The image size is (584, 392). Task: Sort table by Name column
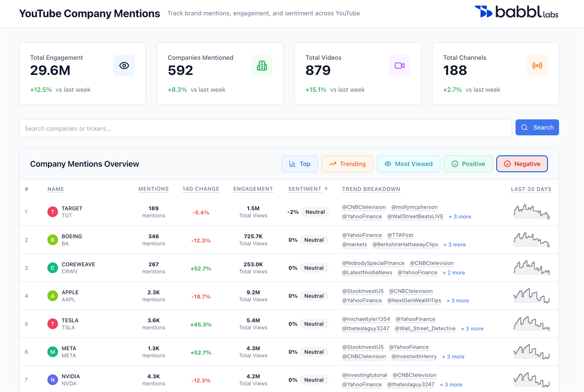(x=56, y=189)
